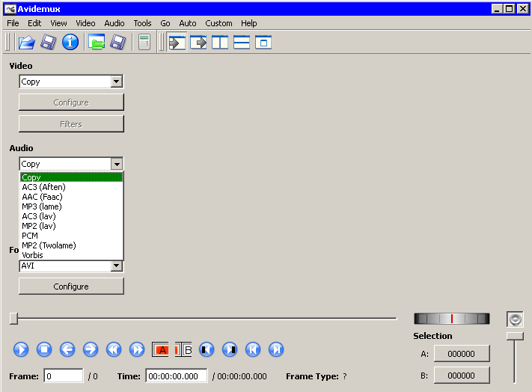Switch to input display mode icon

coord(177,43)
